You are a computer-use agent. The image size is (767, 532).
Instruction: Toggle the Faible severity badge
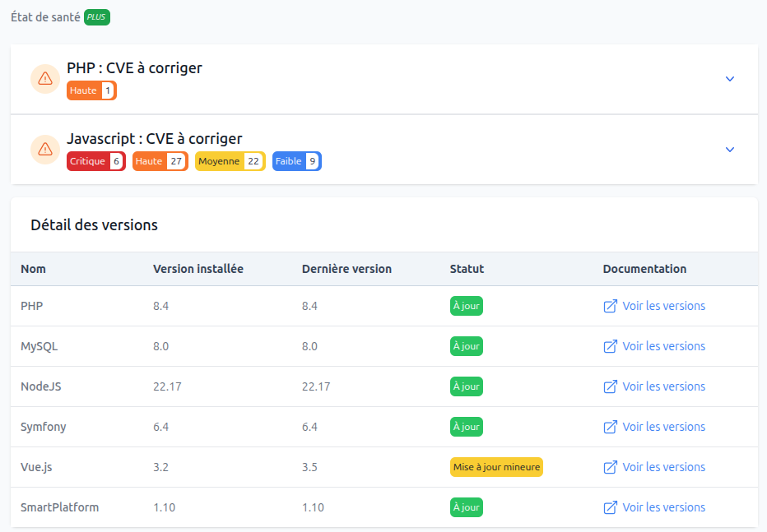pyautogui.click(x=296, y=160)
